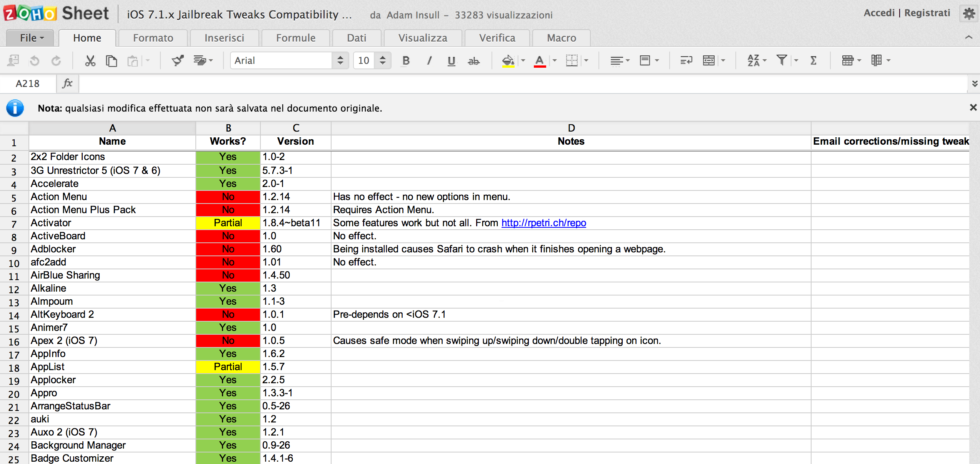The image size is (980, 464).
Task: Click the Cut scissors icon
Action: (90, 60)
